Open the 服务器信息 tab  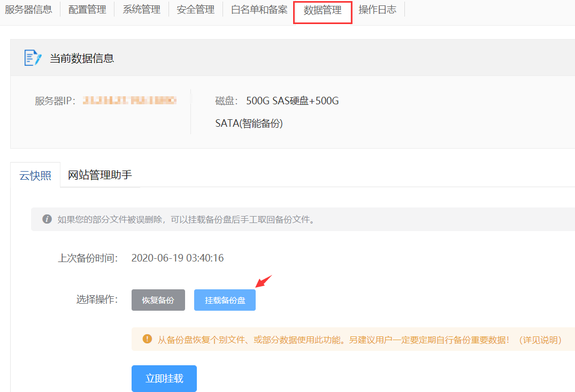(28, 10)
